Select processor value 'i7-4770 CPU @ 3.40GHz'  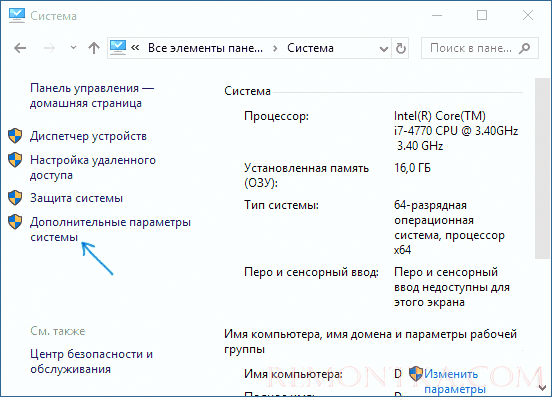point(456,131)
